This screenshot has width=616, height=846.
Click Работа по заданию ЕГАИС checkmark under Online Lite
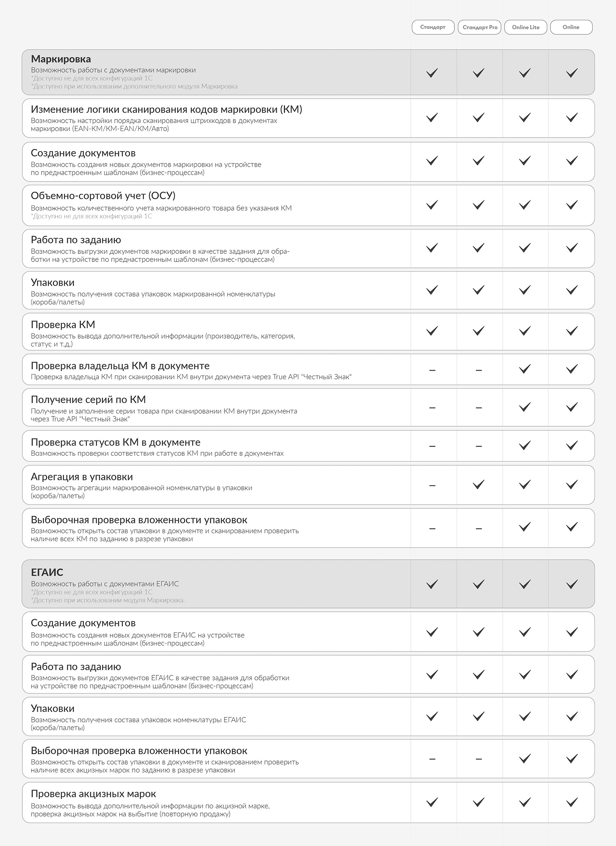point(525,674)
